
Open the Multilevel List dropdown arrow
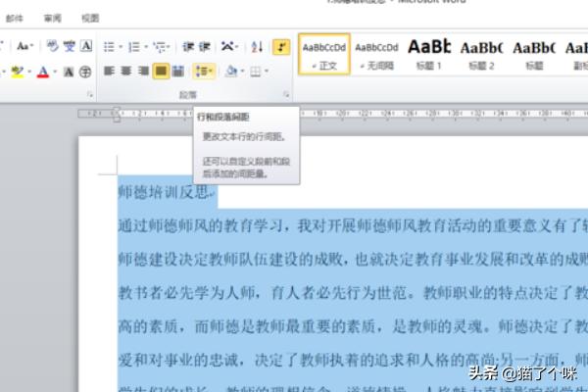click(169, 47)
